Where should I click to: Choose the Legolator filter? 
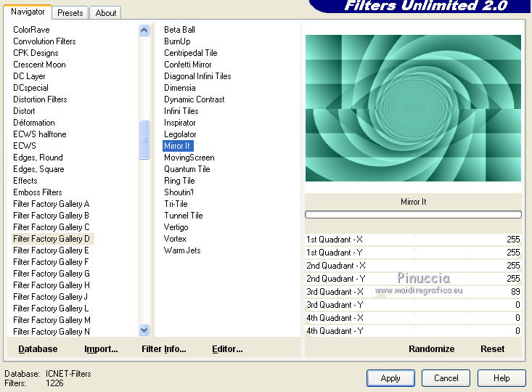point(180,134)
